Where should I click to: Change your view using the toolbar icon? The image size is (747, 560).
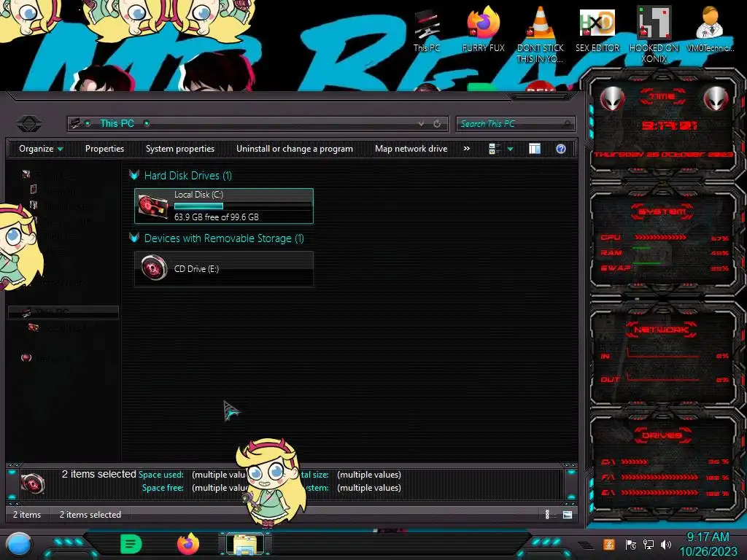tap(494, 149)
